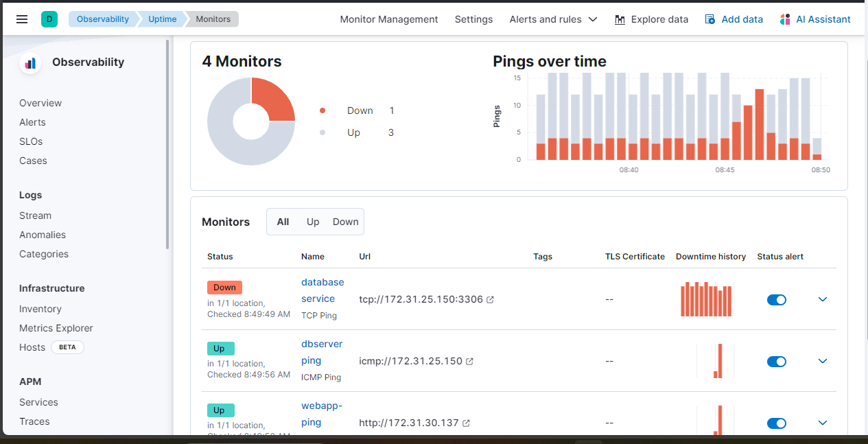Click the Status column header
This screenshot has height=444, width=868.
coord(220,257)
